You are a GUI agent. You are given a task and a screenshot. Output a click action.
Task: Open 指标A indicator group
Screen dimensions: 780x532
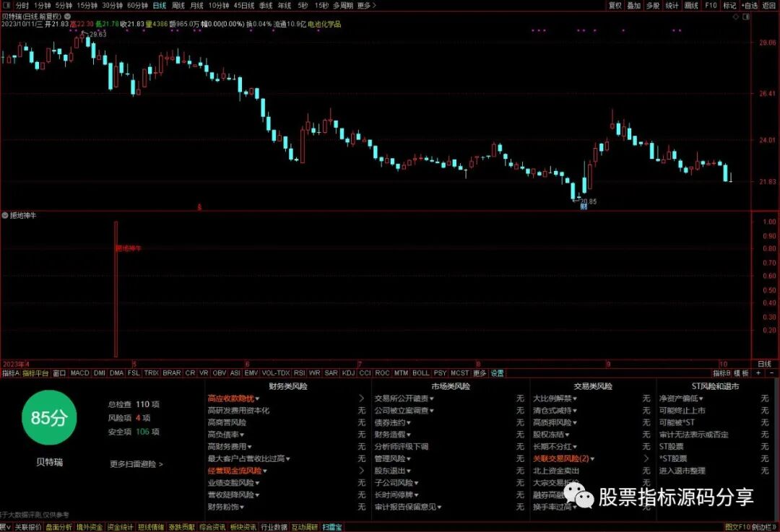(10, 373)
